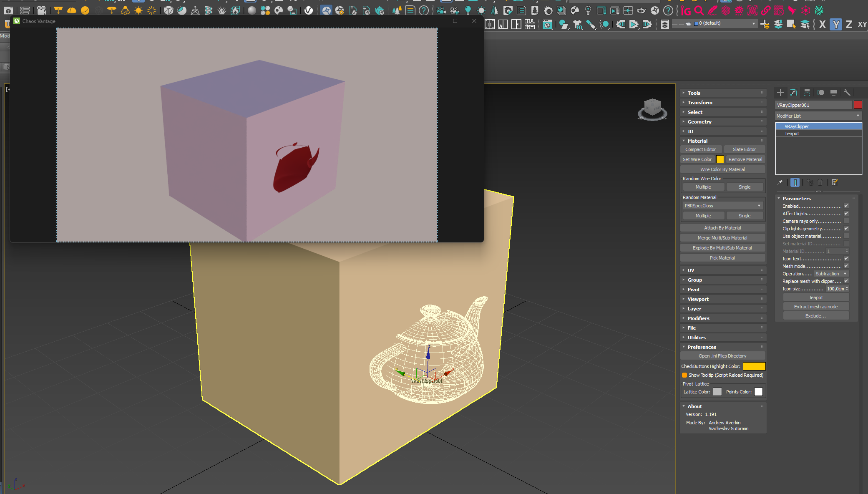Open the Utilities wrench tab

coord(847,93)
